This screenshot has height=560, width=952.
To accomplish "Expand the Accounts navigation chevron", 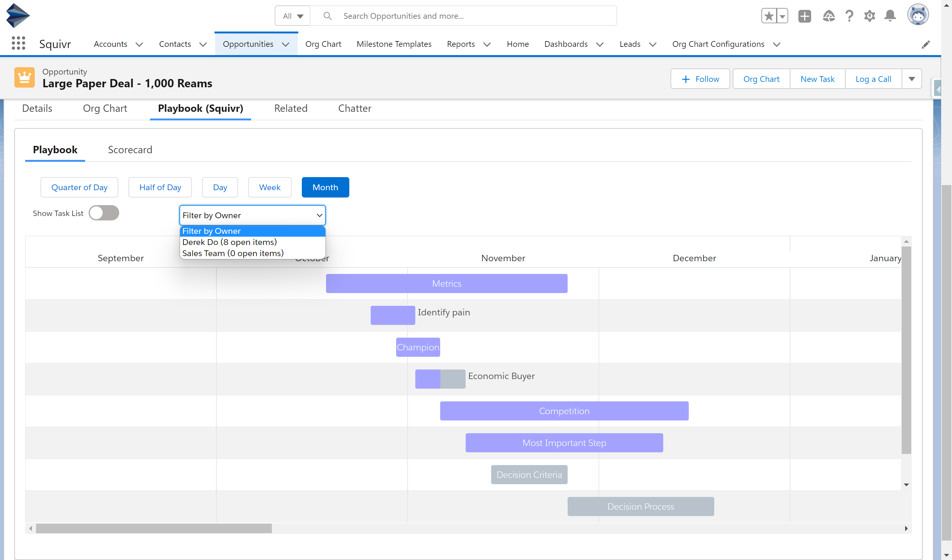I will 139,45.
